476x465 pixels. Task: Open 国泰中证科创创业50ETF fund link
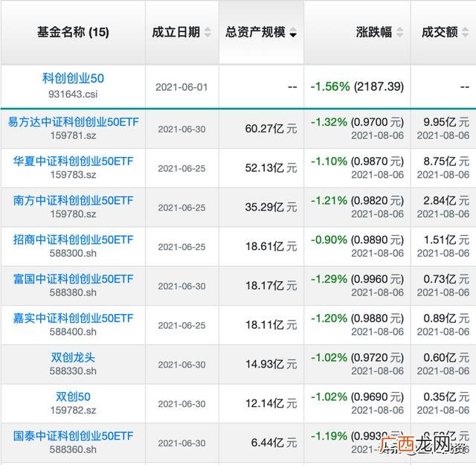[73, 436]
